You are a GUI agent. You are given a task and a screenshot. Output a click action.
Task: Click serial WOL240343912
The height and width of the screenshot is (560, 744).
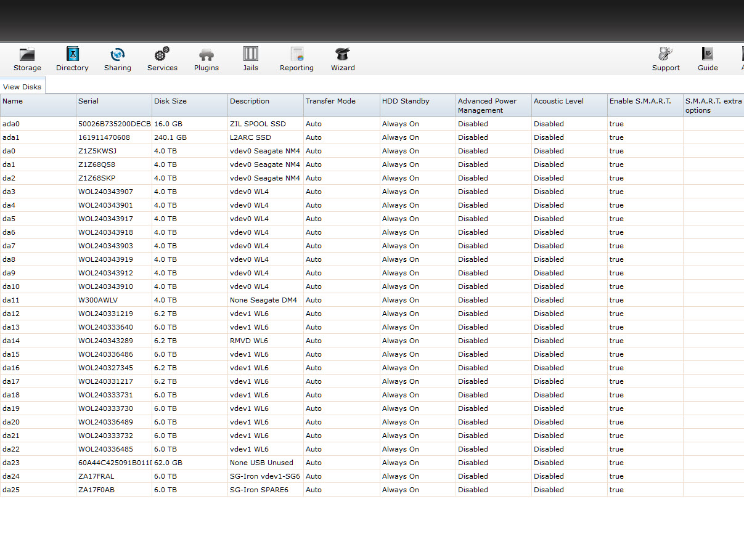click(105, 273)
